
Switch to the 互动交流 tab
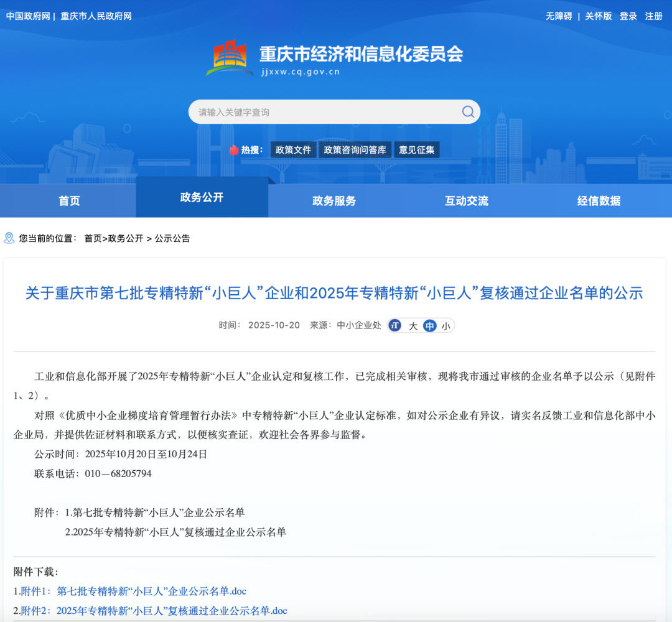click(x=467, y=201)
